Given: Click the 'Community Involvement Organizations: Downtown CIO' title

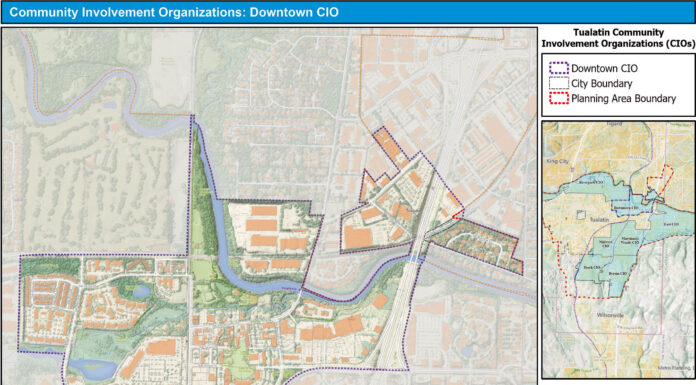Looking at the screenshot, I should point(174,12).
